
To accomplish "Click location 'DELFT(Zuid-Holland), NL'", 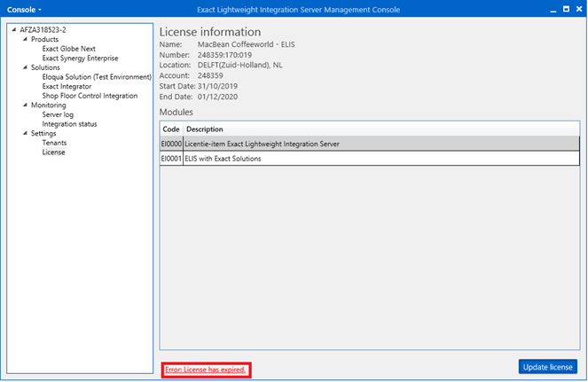I will tap(240, 65).
